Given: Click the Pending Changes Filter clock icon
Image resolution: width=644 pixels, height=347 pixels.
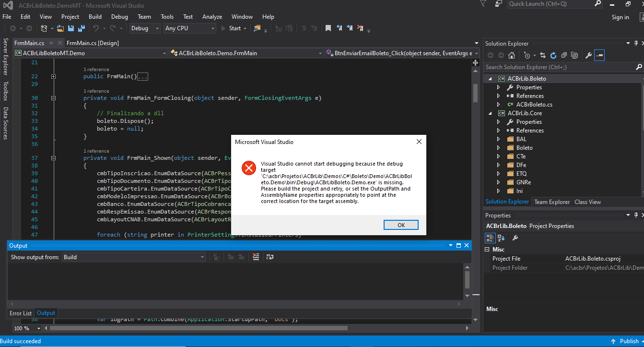Looking at the screenshot, I should (527, 55).
